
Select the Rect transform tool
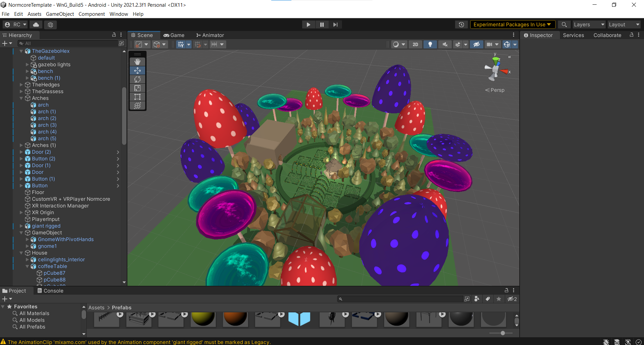pyautogui.click(x=137, y=97)
